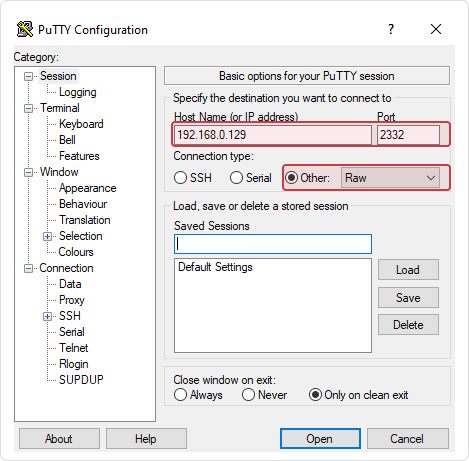Click the Port number field
469x461 pixels.
(x=408, y=135)
